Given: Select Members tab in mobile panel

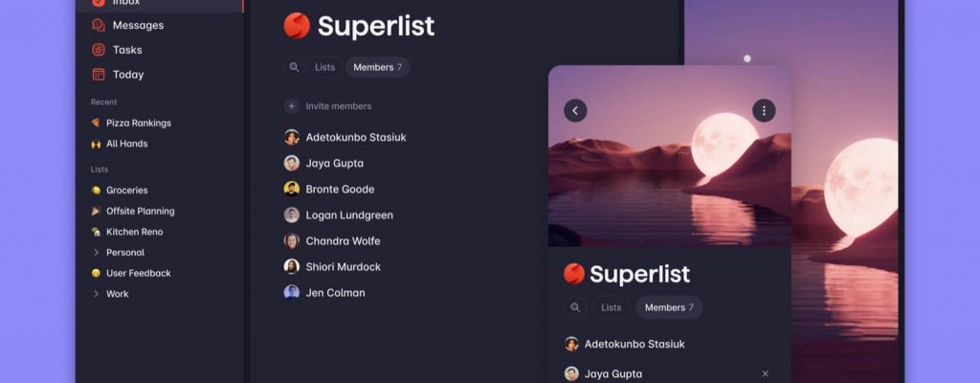Looking at the screenshot, I should (669, 307).
